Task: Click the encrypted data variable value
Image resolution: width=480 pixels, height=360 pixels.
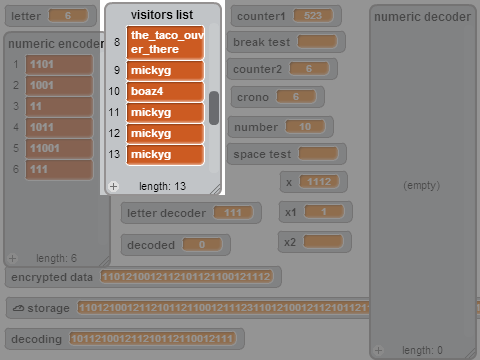Action: 187,277
